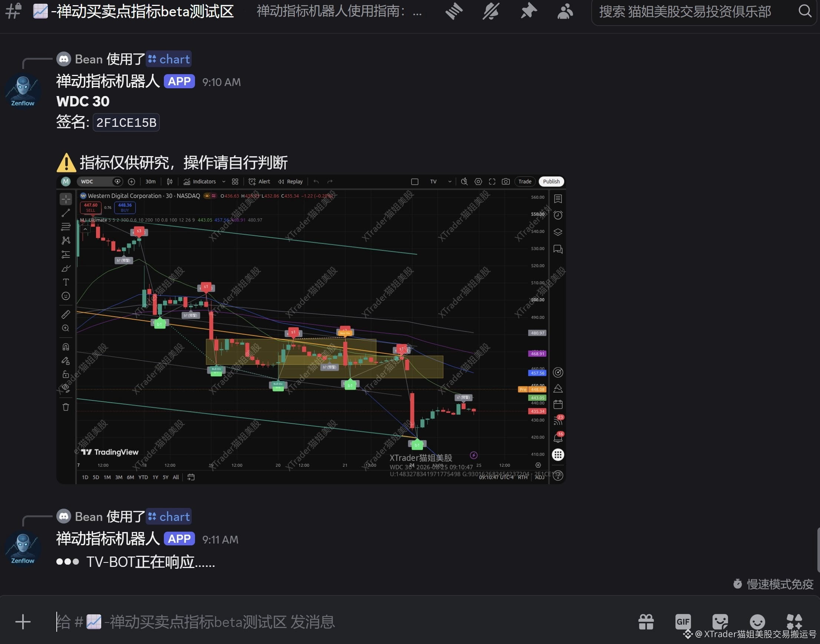Toggle the member list
Screen dimensions: 820x644
[x=565, y=11]
